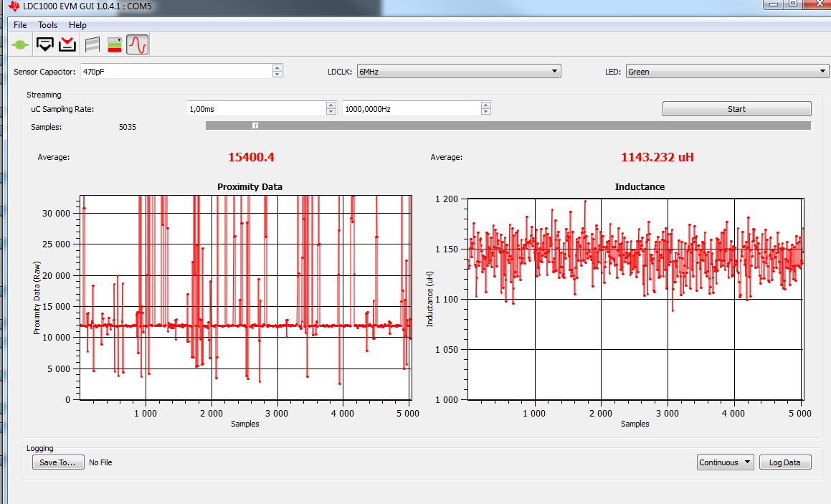Viewport: 831px width, 504px height.
Task: Click the 1000,0000Hz frequency field
Action: pos(412,109)
